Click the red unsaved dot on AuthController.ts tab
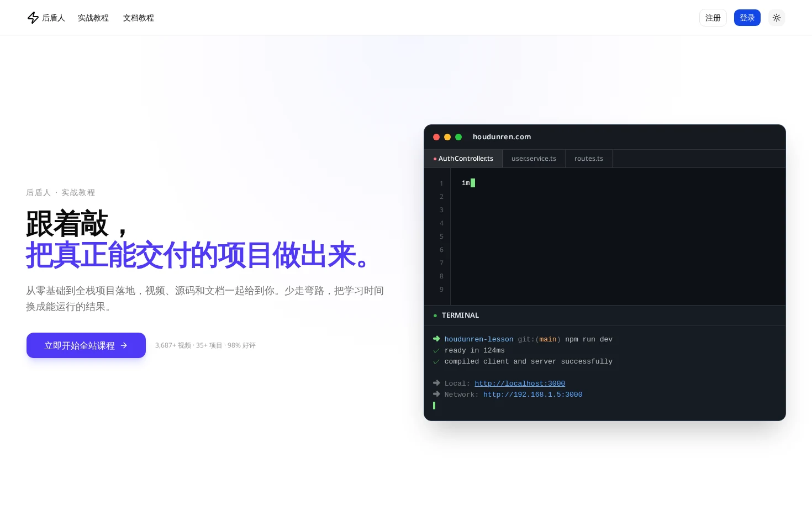 (435, 159)
